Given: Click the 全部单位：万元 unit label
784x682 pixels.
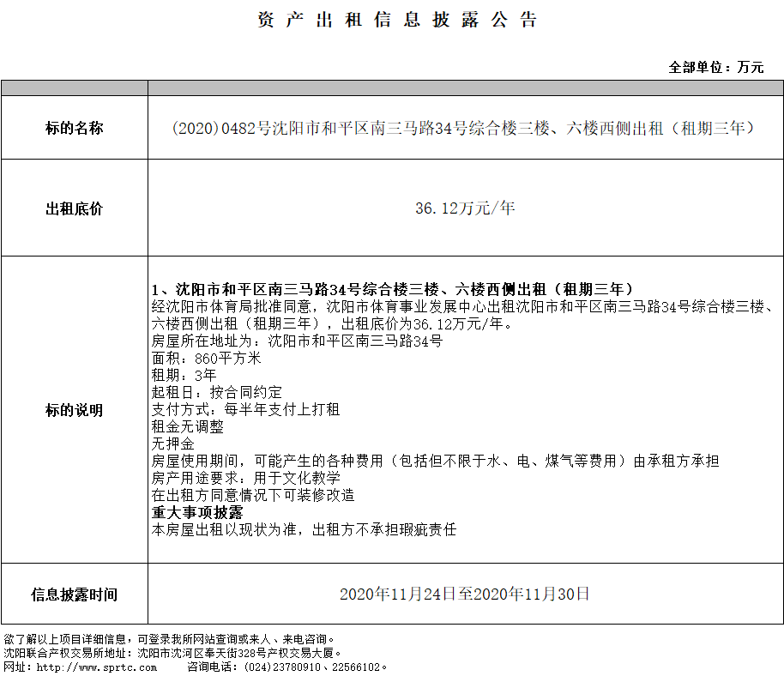Looking at the screenshot, I should point(715,67).
